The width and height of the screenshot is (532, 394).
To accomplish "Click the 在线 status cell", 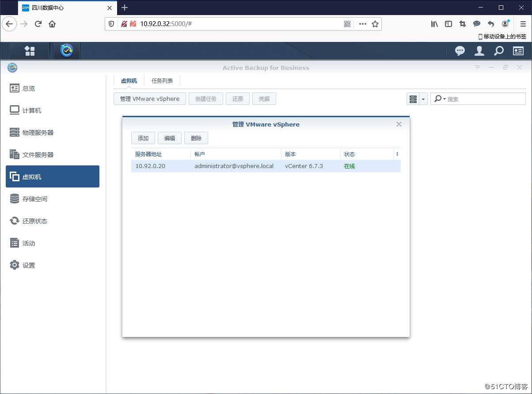I will 350,166.
